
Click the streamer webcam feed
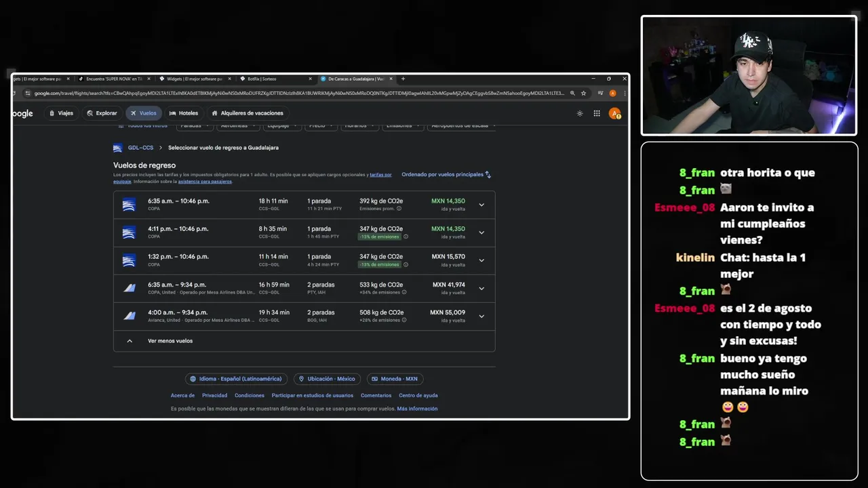[x=749, y=76]
